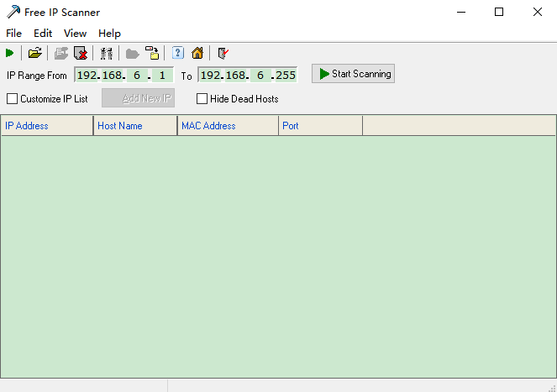The image size is (557, 392).
Task: Click the IP Range To address field
Action: [247, 75]
